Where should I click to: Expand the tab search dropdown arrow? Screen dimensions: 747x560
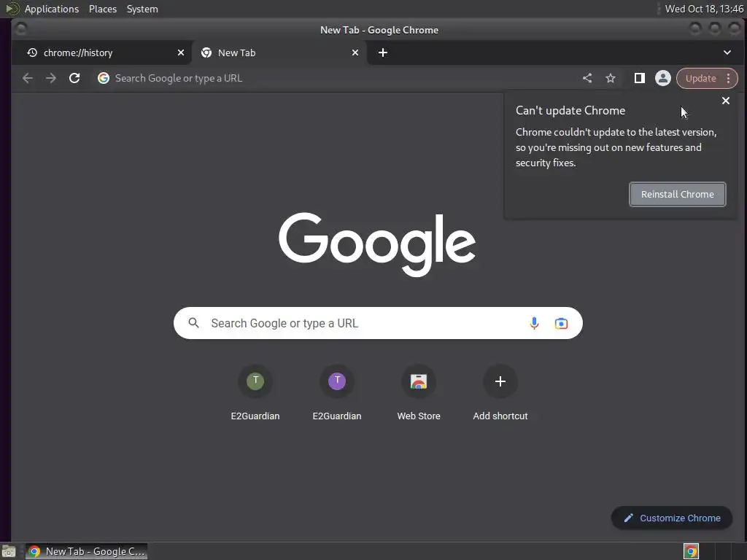tap(727, 52)
